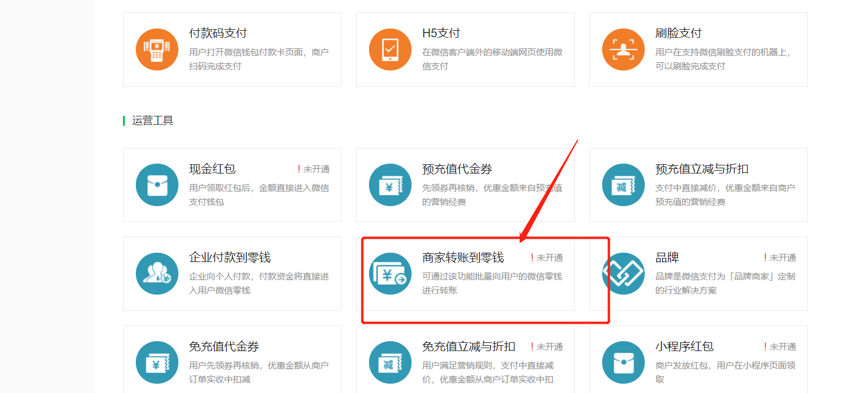The width and height of the screenshot is (868, 393).
Task: Click the 刷脸支付 orange face-scan icon
Action: (624, 49)
